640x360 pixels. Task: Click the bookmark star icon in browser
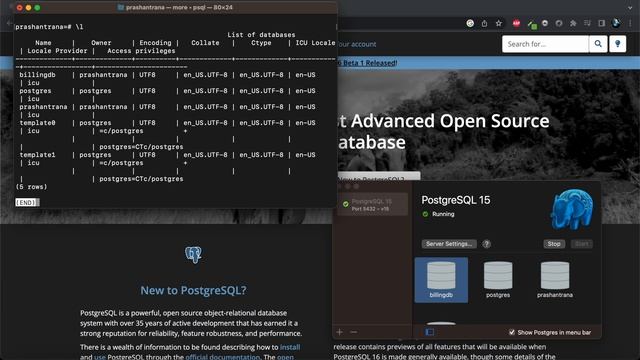tap(498, 23)
